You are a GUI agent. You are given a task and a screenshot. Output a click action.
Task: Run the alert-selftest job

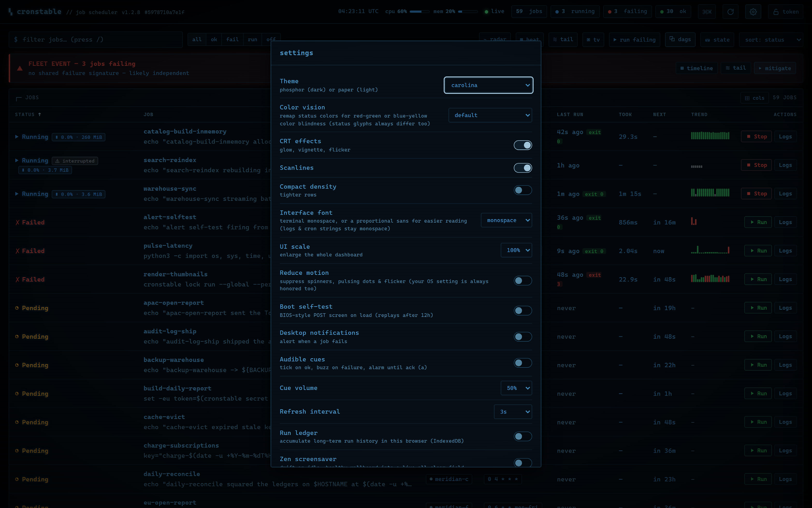click(758, 222)
